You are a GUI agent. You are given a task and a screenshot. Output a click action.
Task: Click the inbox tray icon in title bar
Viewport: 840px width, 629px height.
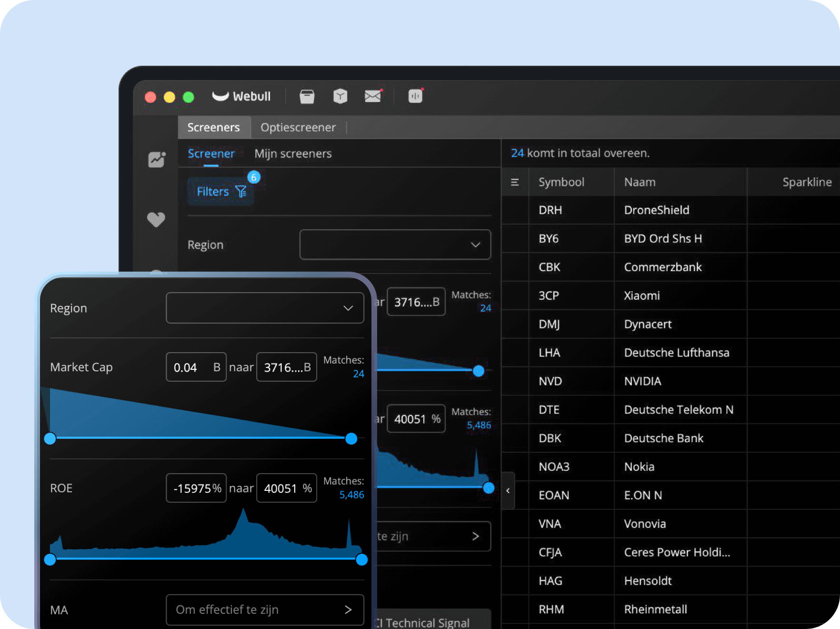[x=307, y=97]
